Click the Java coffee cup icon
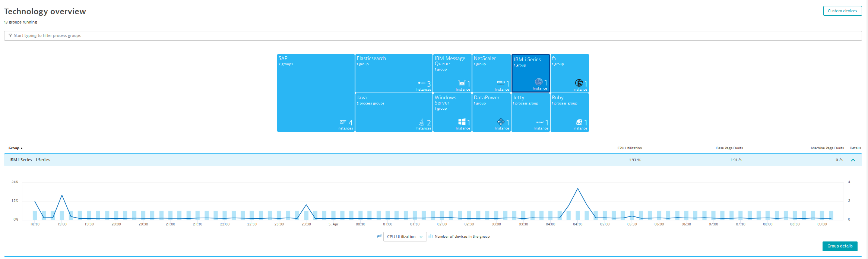The height and width of the screenshot is (259, 868). (x=422, y=122)
